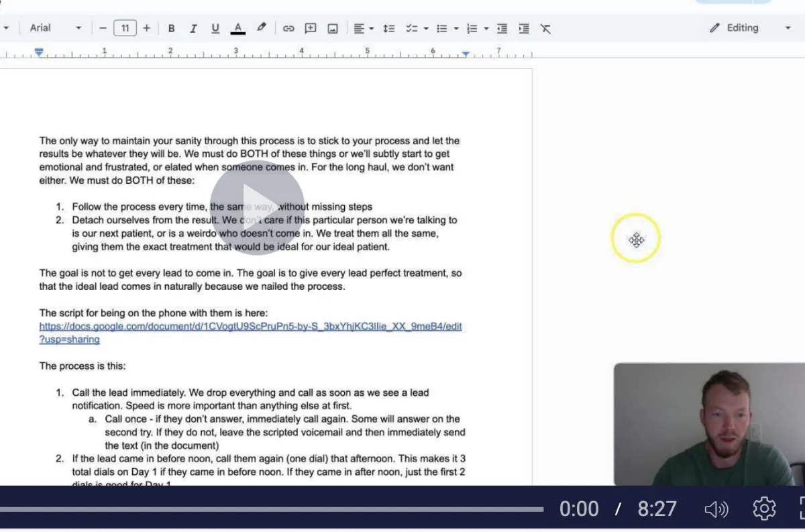Click the insert link icon

[x=288, y=28]
